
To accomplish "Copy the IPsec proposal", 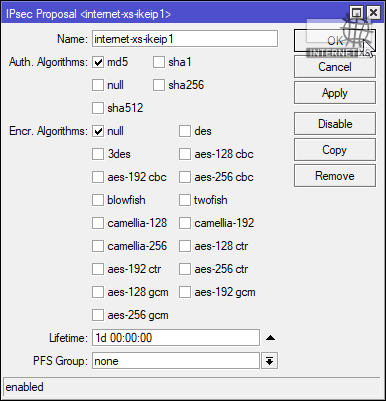I will point(335,150).
